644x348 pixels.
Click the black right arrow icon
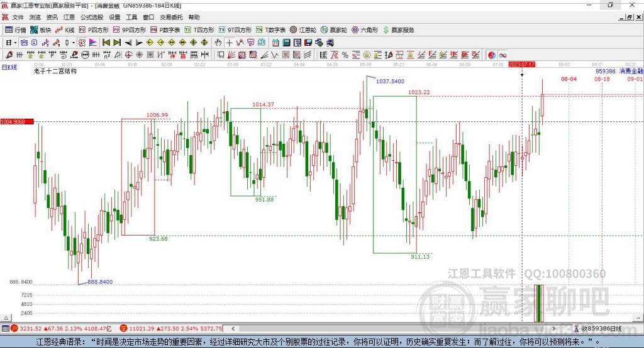[x=139, y=43]
